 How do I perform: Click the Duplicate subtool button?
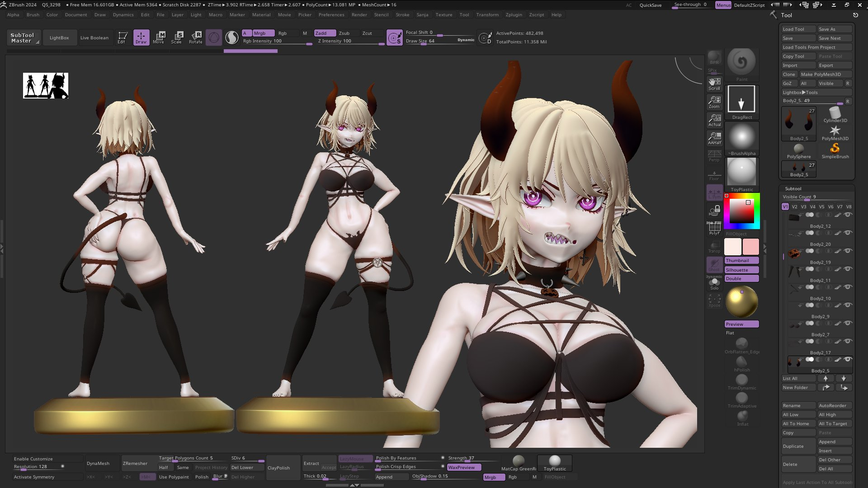point(798,446)
